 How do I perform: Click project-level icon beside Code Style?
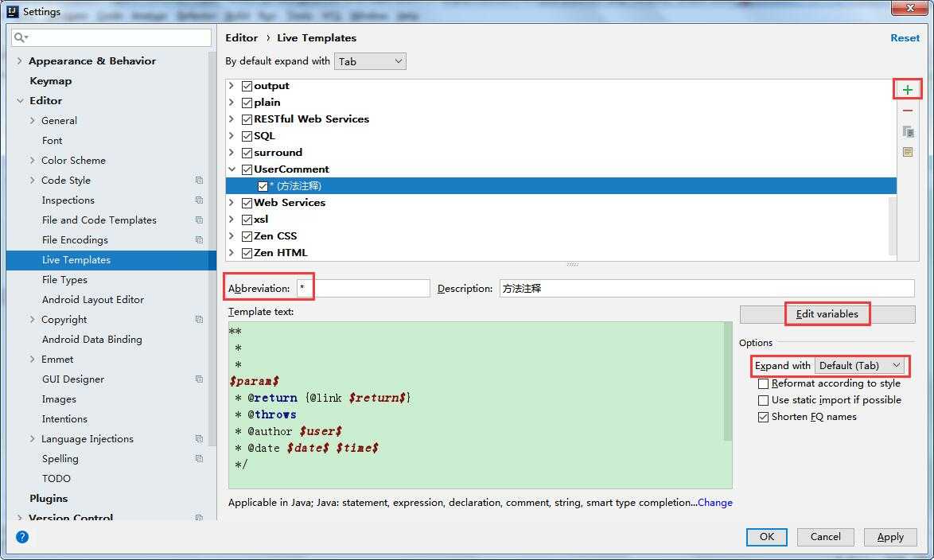(x=199, y=180)
